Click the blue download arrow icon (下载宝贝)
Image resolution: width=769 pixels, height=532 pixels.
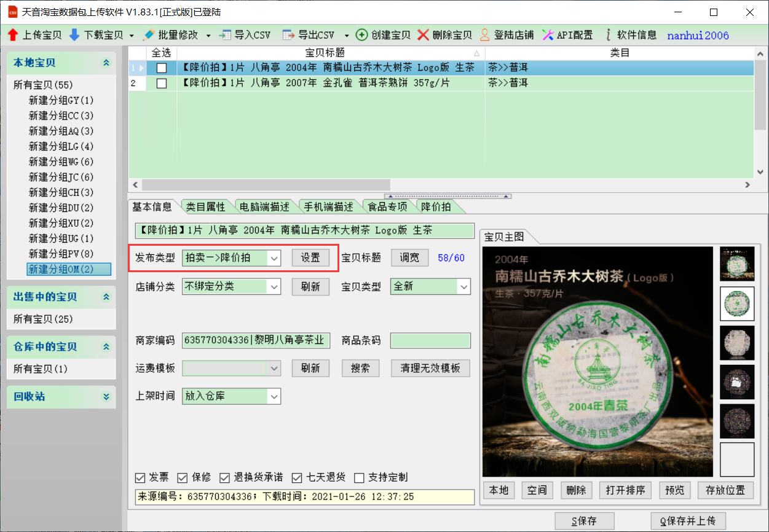74,35
